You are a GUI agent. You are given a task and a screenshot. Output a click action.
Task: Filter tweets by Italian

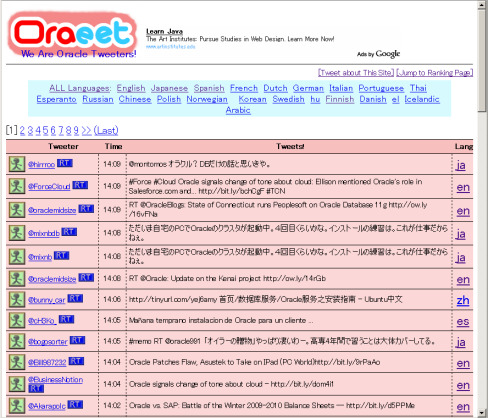pyautogui.click(x=341, y=88)
